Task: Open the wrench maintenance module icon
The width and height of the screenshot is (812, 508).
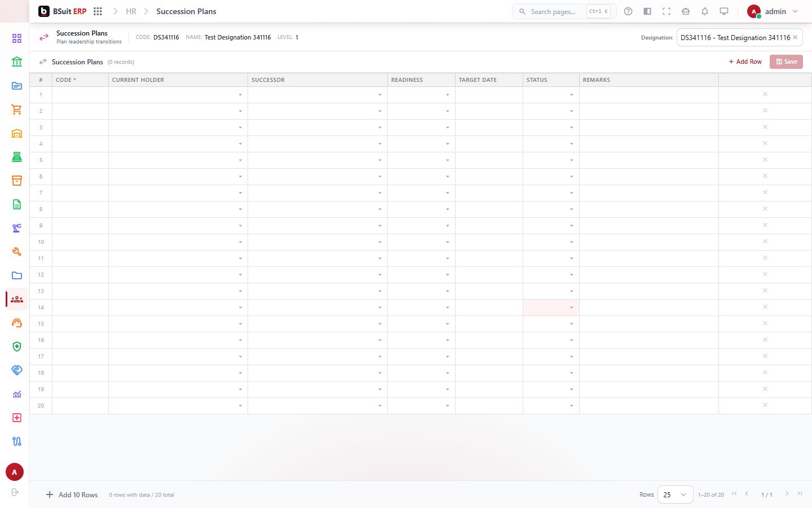Action: click(17, 252)
